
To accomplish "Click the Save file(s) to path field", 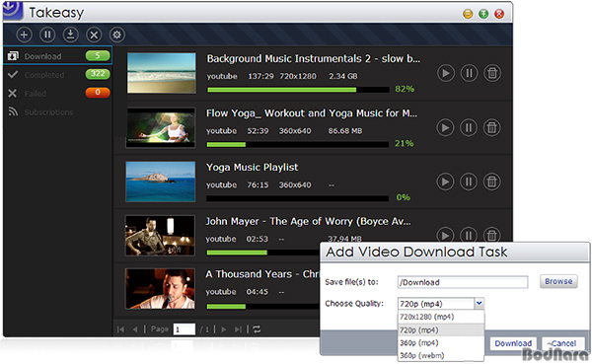I will [x=463, y=282].
